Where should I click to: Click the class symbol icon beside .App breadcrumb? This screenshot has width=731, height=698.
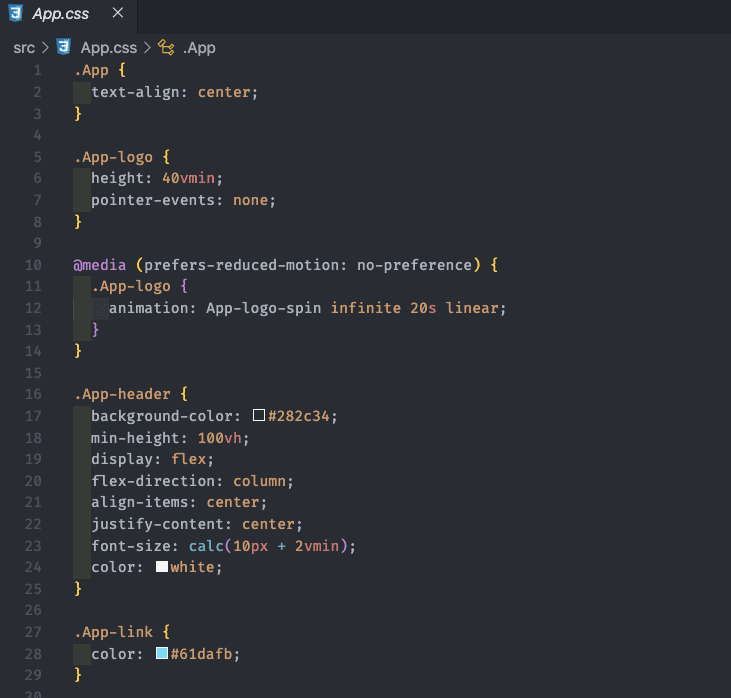167,47
